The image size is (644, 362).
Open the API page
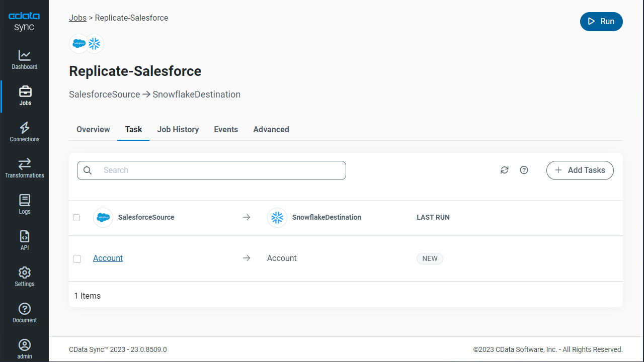(24, 241)
